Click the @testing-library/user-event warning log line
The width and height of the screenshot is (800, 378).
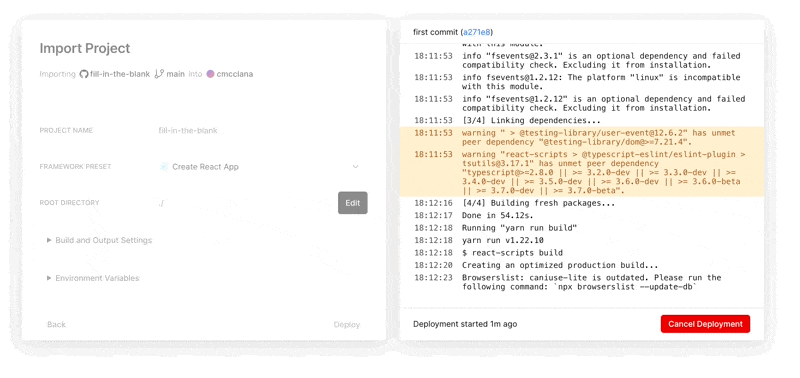[582, 137]
